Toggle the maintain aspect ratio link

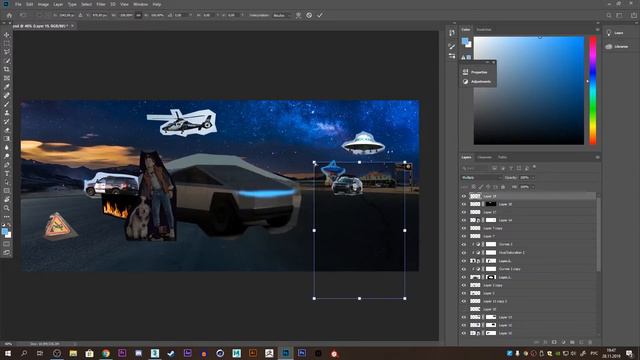pos(138,15)
